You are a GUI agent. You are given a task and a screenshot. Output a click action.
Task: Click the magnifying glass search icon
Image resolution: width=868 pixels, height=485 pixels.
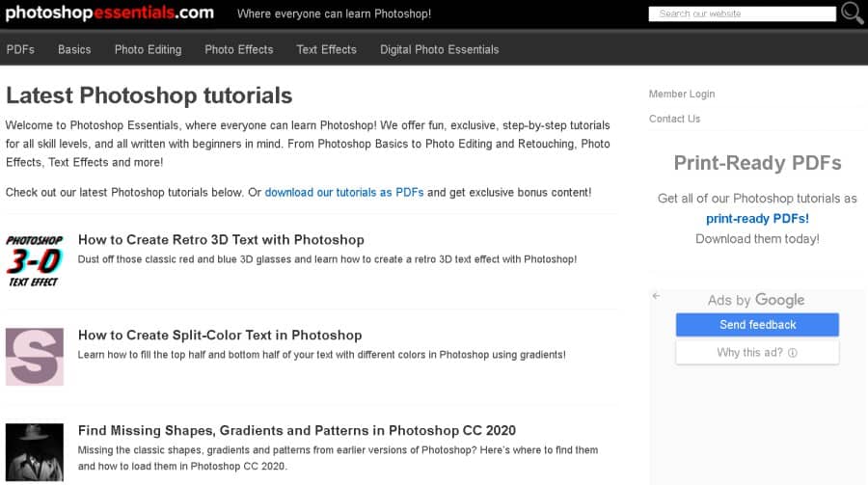(x=852, y=13)
